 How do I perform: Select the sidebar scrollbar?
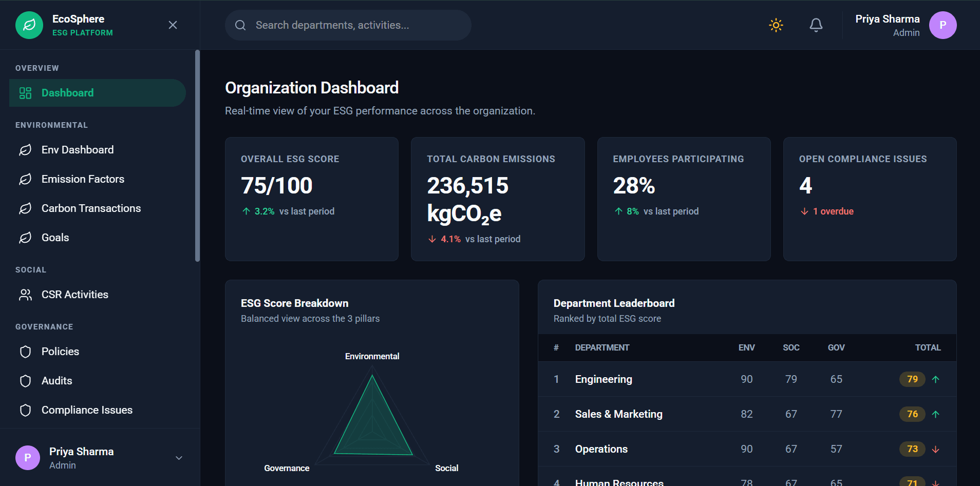tap(197, 156)
